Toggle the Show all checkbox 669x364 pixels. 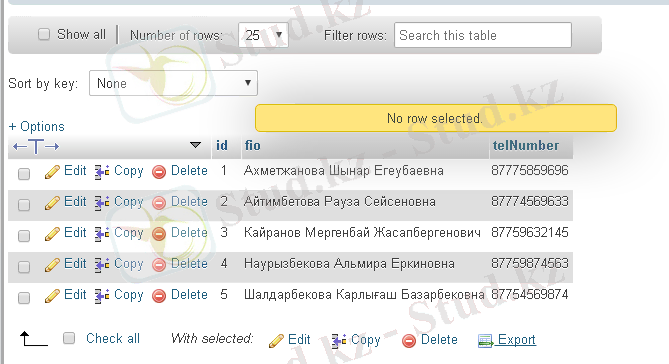[44, 34]
